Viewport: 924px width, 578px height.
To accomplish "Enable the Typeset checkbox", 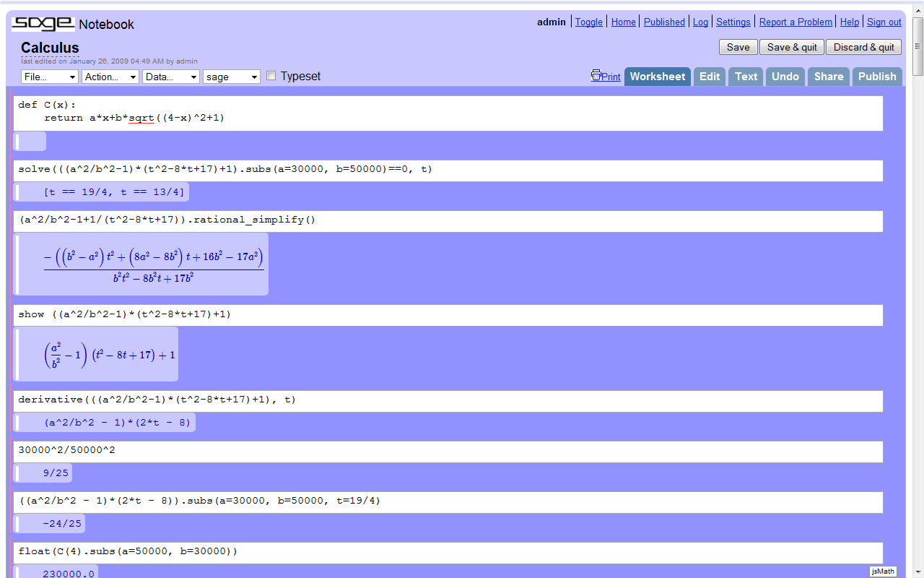I will [271, 76].
